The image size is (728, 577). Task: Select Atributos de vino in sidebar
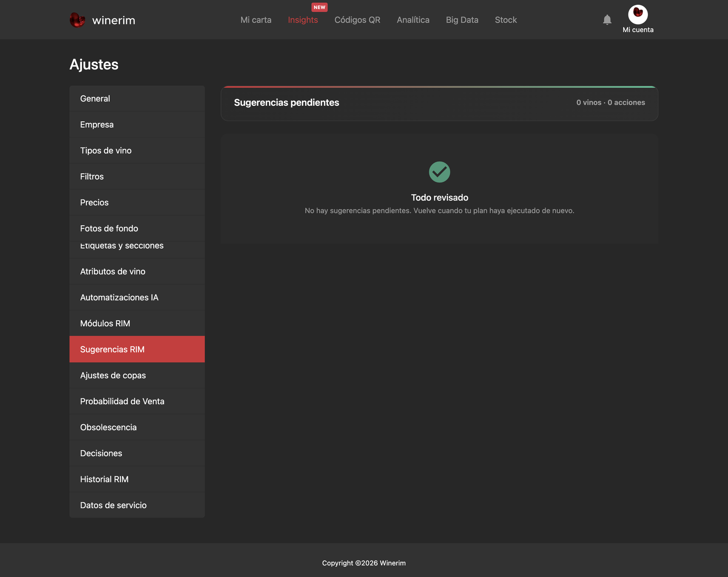pyautogui.click(x=137, y=271)
